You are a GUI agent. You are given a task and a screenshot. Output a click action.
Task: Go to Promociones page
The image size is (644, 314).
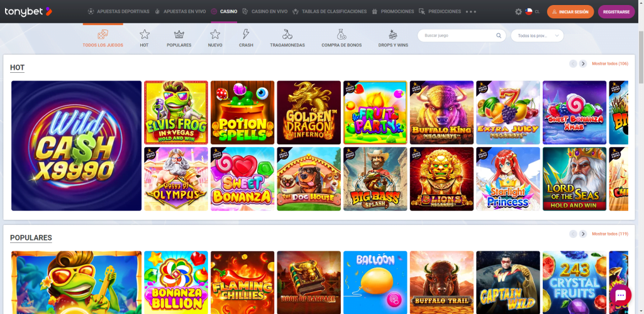click(x=392, y=11)
